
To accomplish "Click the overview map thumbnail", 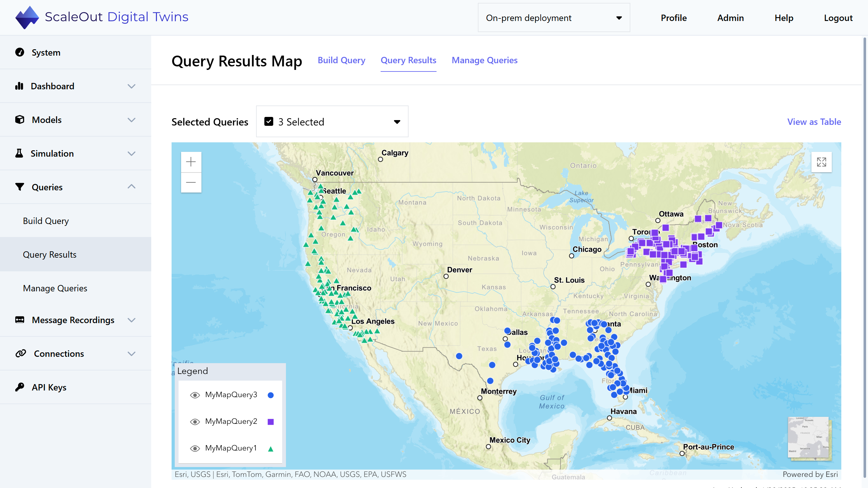I will coord(809,437).
